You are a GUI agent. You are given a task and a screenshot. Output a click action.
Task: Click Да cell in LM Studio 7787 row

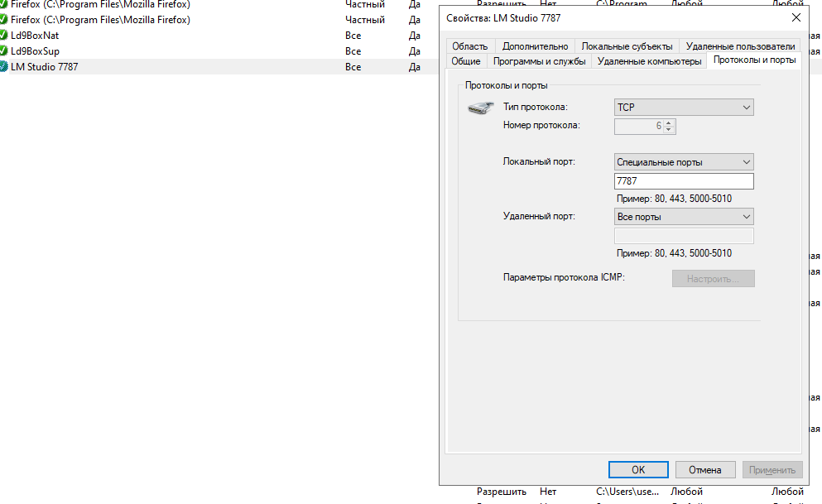pos(414,66)
